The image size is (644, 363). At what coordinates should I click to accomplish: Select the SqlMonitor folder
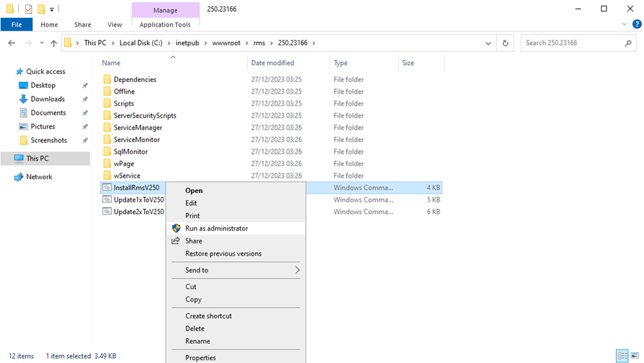(x=131, y=152)
